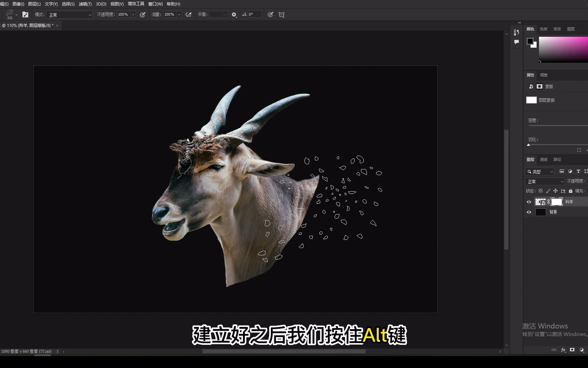Set brush opacity in the 不透明度 field
The width and height of the screenshot is (588, 368).
point(124,14)
